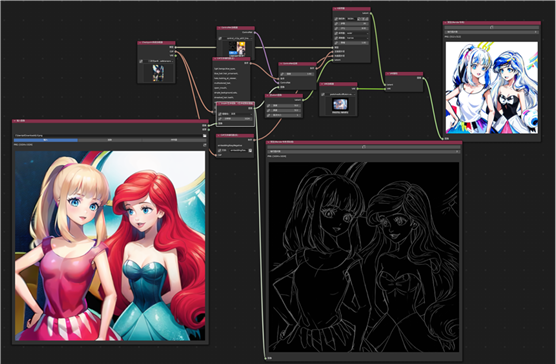
Task: Toggle the rightmost small icon in the sampler seed row
Action: (x=367, y=18)
